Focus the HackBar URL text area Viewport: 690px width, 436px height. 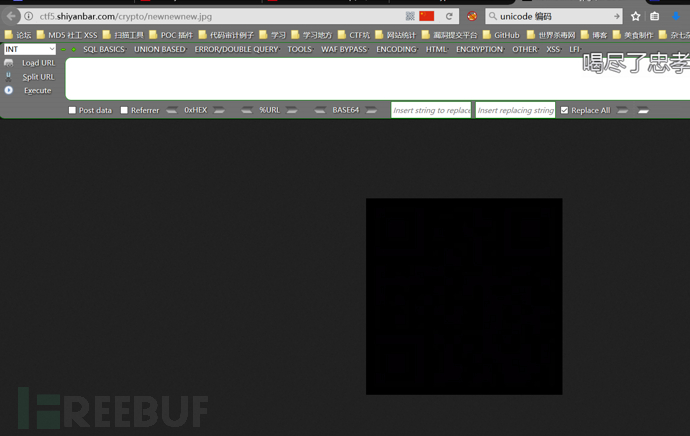378,79
